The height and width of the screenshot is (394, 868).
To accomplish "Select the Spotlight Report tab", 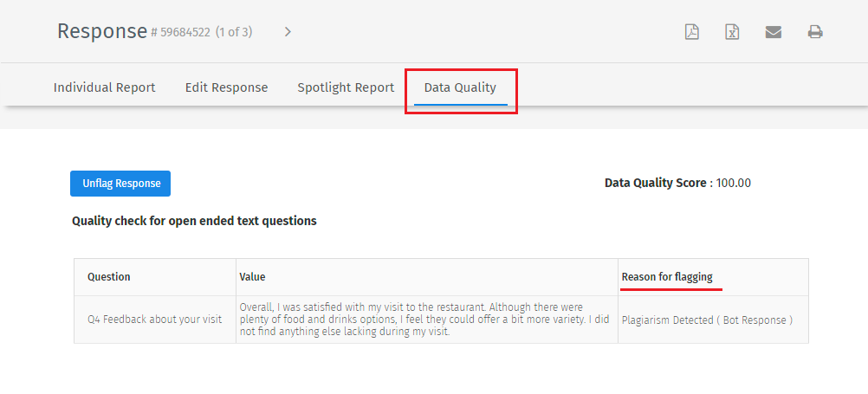I will tap(346, 87).
